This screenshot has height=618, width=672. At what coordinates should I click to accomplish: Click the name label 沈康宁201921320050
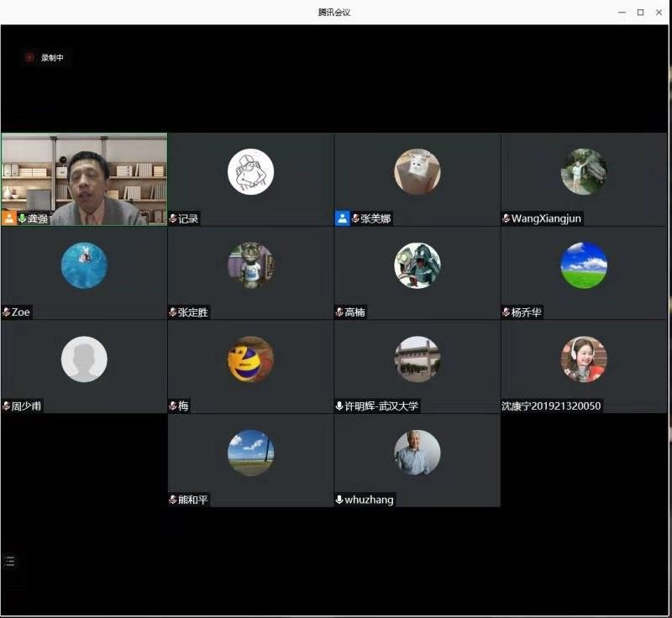coord(551,406)
